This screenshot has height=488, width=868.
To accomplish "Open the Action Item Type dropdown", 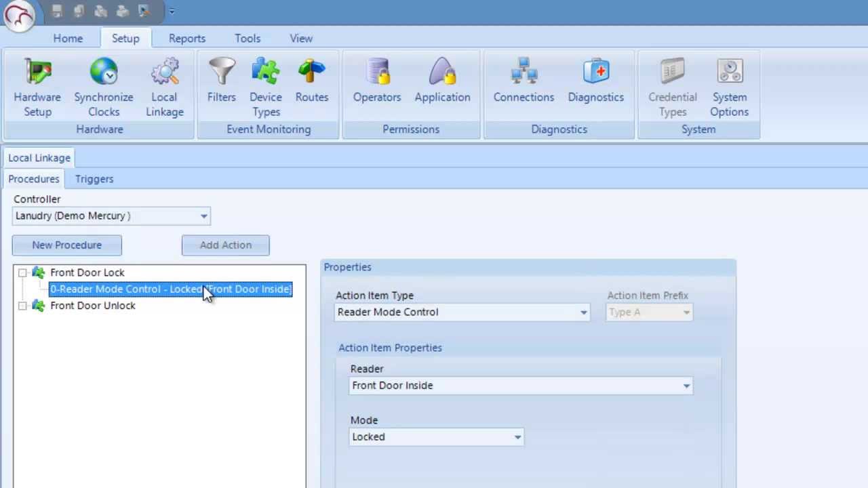I will [583, 312].
